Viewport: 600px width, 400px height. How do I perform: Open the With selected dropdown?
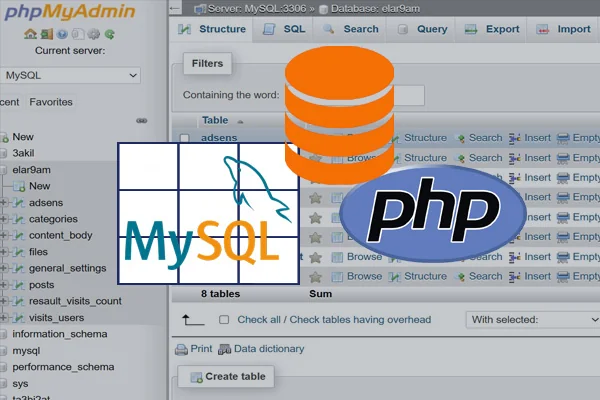tap(533, 320)
